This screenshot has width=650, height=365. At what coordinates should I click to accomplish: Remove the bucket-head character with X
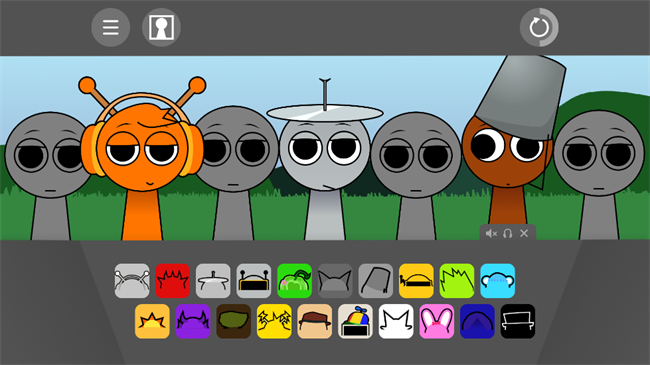click(x=524, y=233)
